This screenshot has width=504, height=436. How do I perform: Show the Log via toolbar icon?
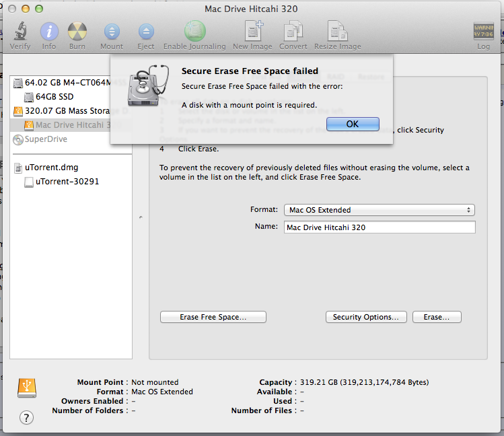(x=483, y=31)
